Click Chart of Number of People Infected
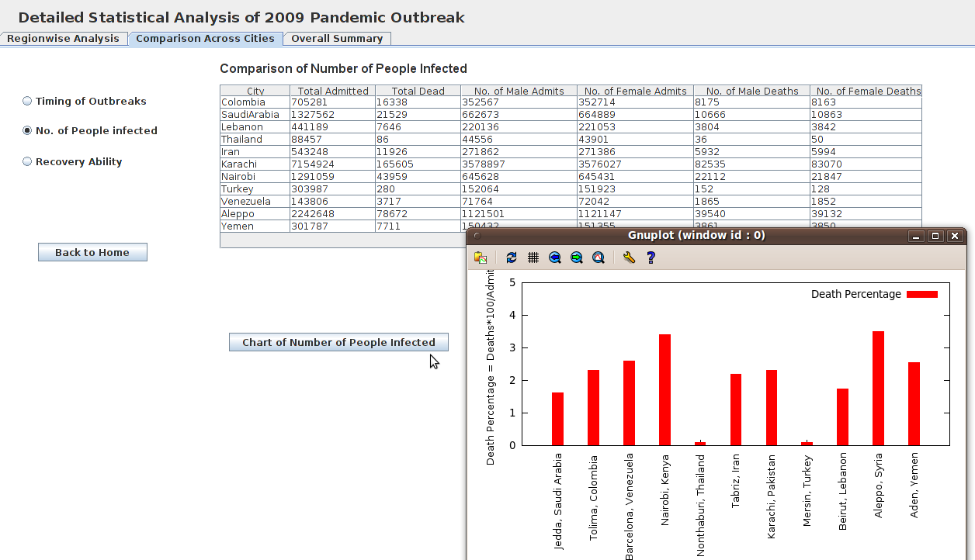The image size is (975, 560). 338,342
